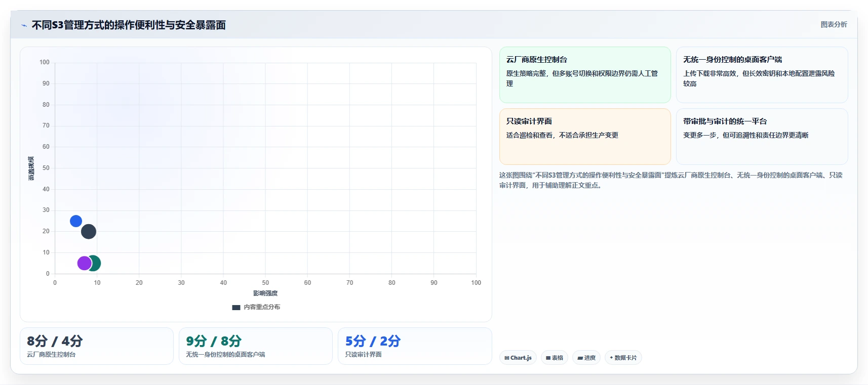Click the description starting with 上传下载非常高效
The width and height of the screenshot is (868, 385).
pos(759,78)
